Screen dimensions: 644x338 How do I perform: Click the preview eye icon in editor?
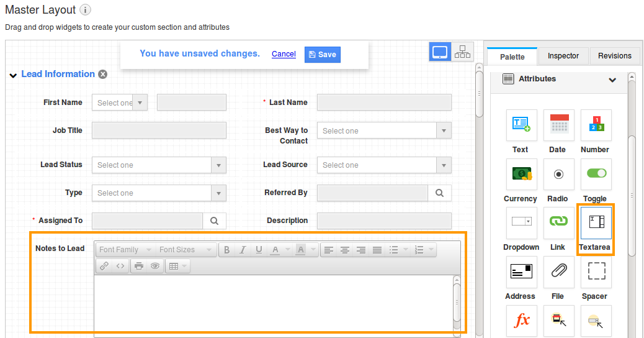coord(155,266)
